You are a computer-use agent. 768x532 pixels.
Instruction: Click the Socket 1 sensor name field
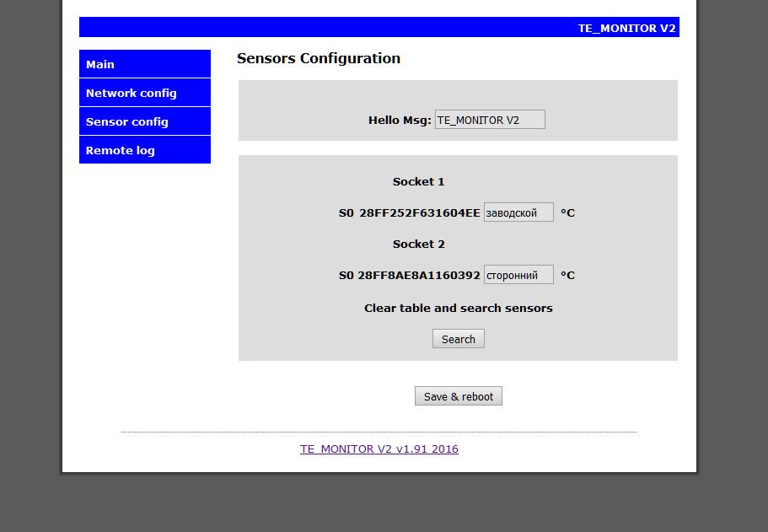pyautogui.click(x=518, y=212)
